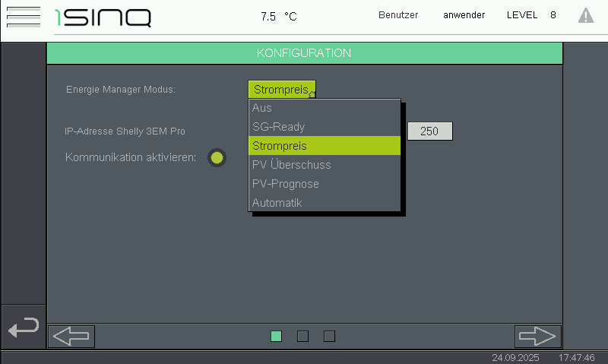Click the warning triangle alarm icon
This screenshot has height=364, width=608.
[x=586, y=16]
